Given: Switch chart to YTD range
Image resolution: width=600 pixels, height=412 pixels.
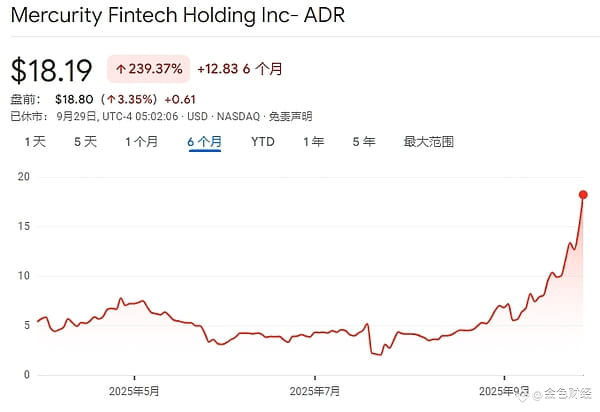Looking at the screenshot, I should click(x=263, y=142).
